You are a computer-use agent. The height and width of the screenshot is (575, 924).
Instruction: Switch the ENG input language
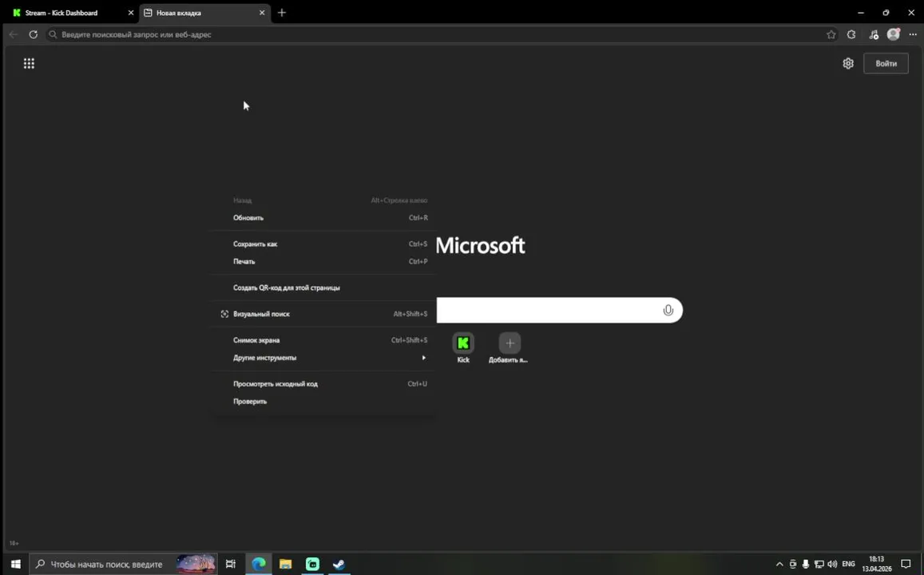848,565
